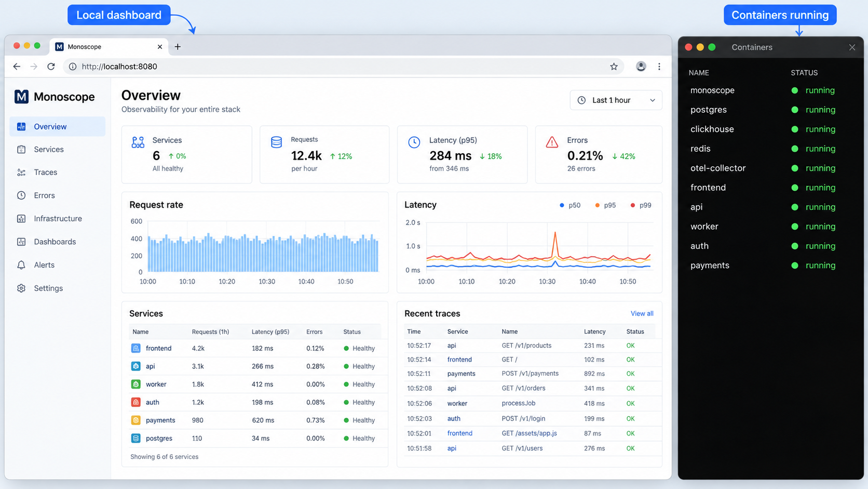The height and width of the screenshot is (489, 868).
Task: Select the clickhouse container row
Action: click(x=770, y=129)
